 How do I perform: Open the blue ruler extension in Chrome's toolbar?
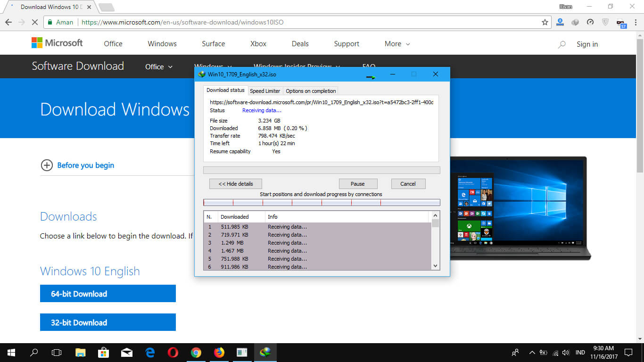click(560, 22)
